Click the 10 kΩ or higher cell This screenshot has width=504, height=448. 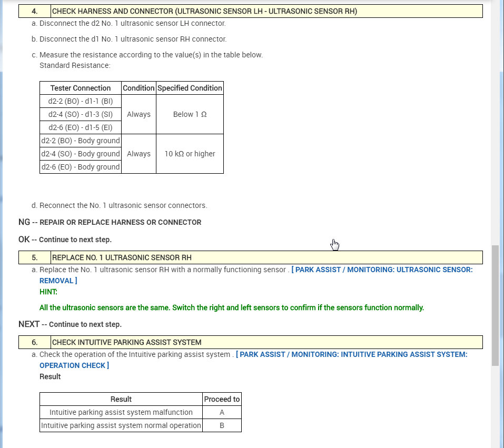190,154
